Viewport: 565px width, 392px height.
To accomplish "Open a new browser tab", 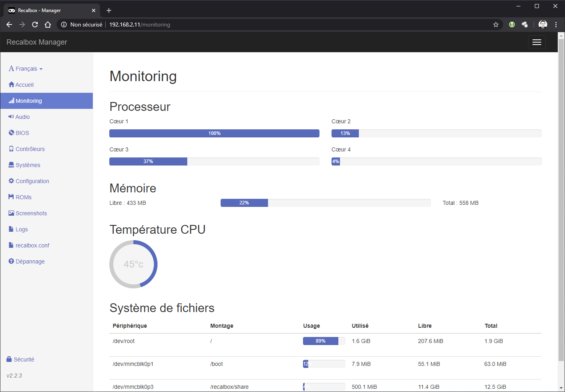I will click(109, 10).
